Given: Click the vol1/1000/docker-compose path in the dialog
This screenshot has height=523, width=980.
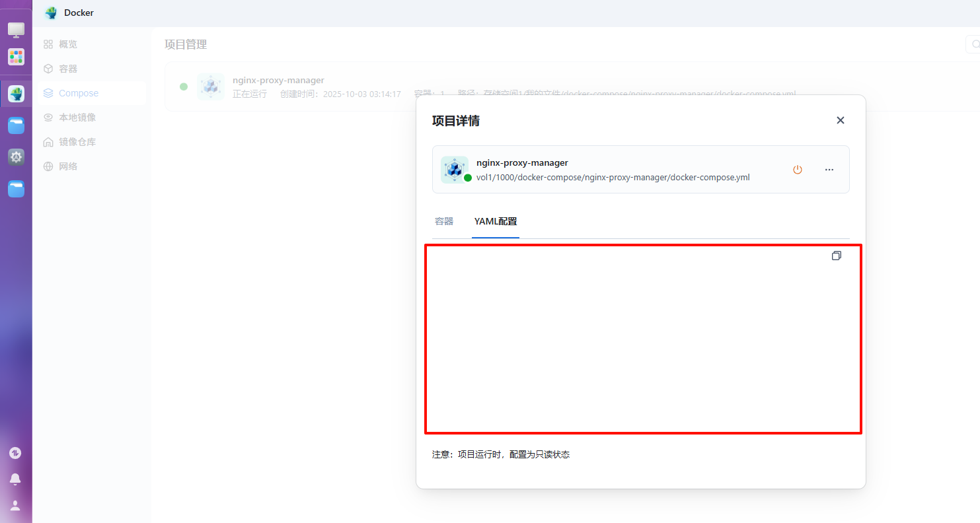Looking at the screenshot, I should pyautogui.click(x=613, y=177).
